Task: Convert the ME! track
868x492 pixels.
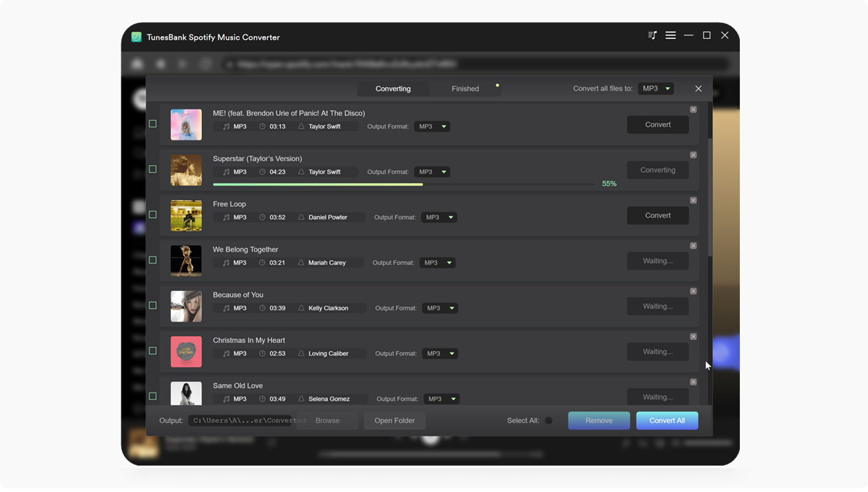Action: (x=658, y=125)
